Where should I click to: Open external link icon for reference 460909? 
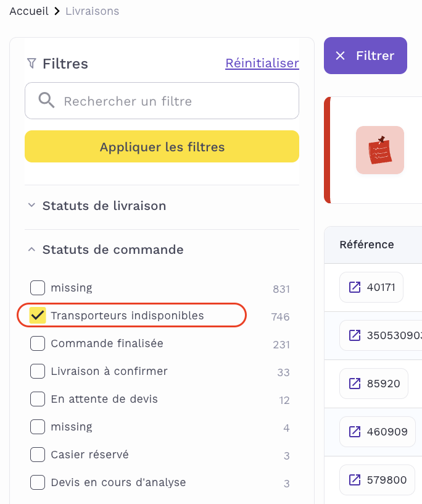coord(355,432)
